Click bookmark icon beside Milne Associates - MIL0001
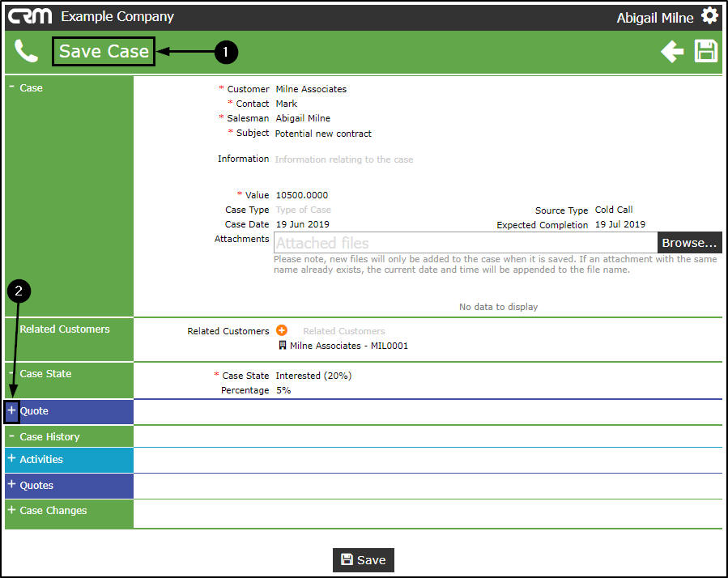This screenshot has height=578, width=728. [x=282, y=346]
